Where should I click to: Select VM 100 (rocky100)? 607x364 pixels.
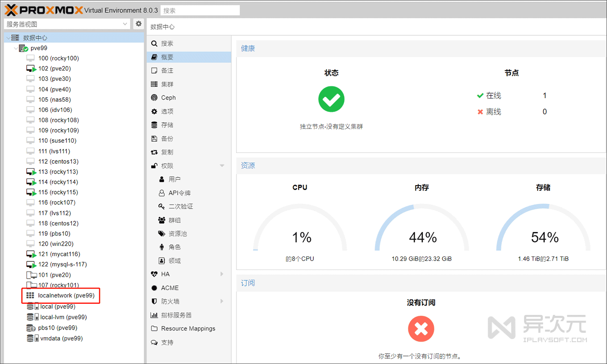point(58,58)
